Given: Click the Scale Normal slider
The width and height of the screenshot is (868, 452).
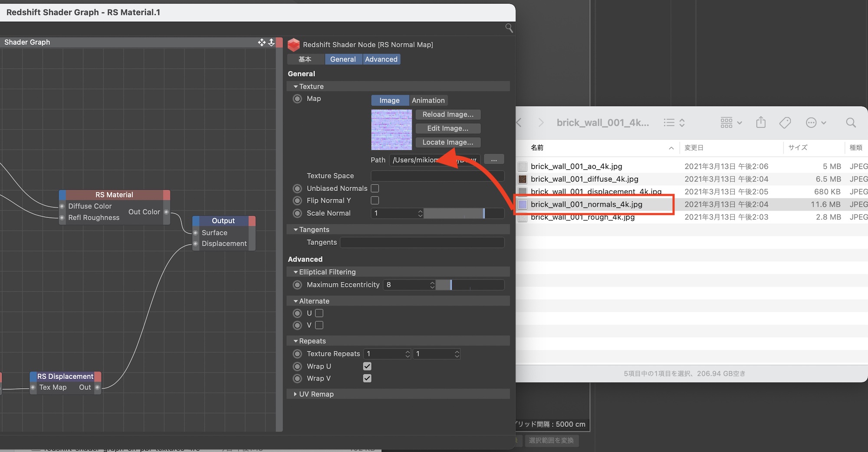Looking at the screenshot, I should (x=464, y=213).
